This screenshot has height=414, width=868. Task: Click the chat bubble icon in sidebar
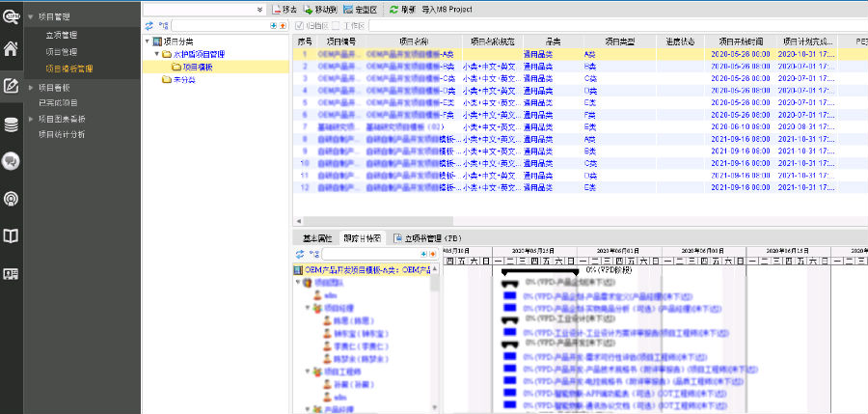pos(11,161)
